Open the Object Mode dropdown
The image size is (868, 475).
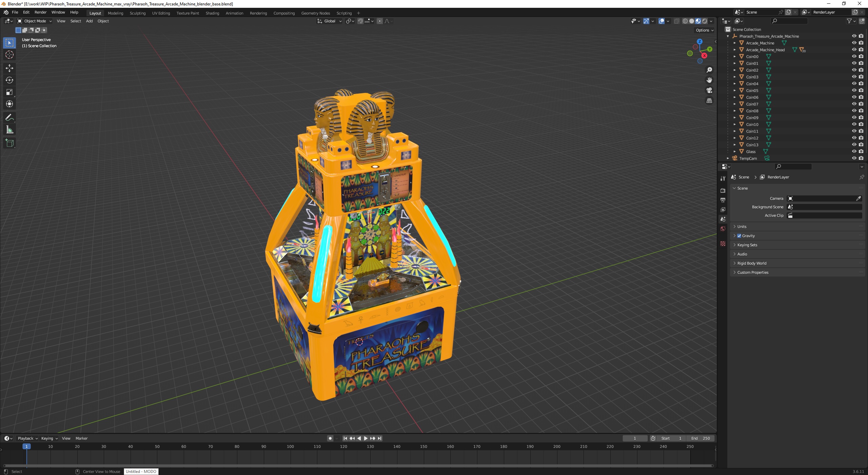click(x=34, y=21)
